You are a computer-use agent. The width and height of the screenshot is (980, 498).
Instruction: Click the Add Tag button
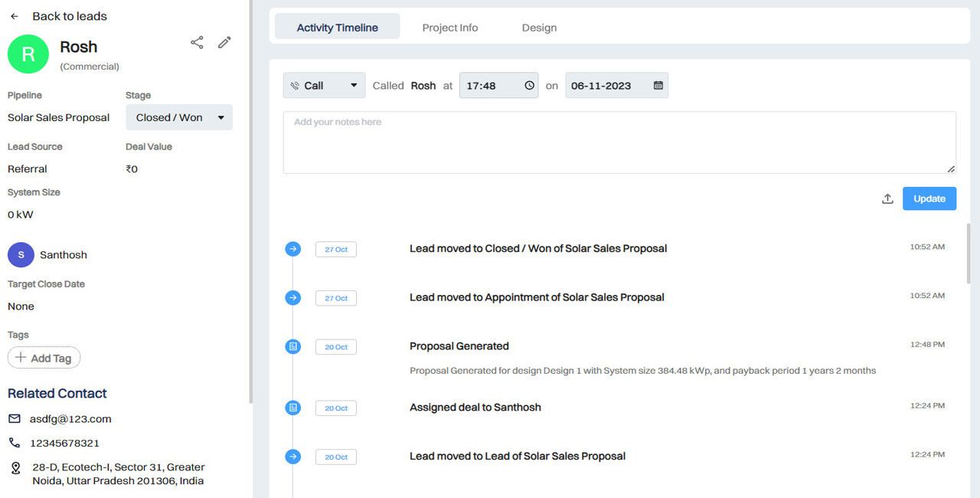tap(44, 358)
